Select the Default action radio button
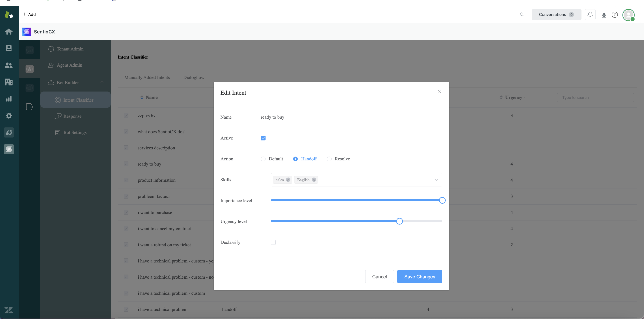This screenshot has width=644, height=319. coord(263,159)
